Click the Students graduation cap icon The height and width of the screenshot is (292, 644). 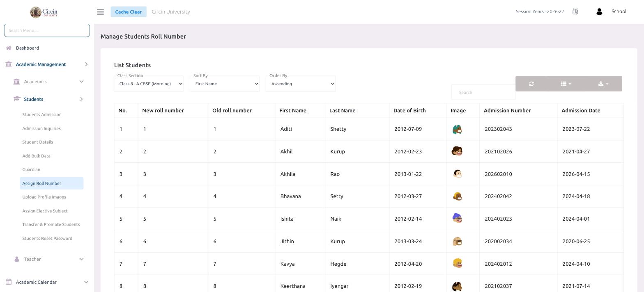coord(17,99)
